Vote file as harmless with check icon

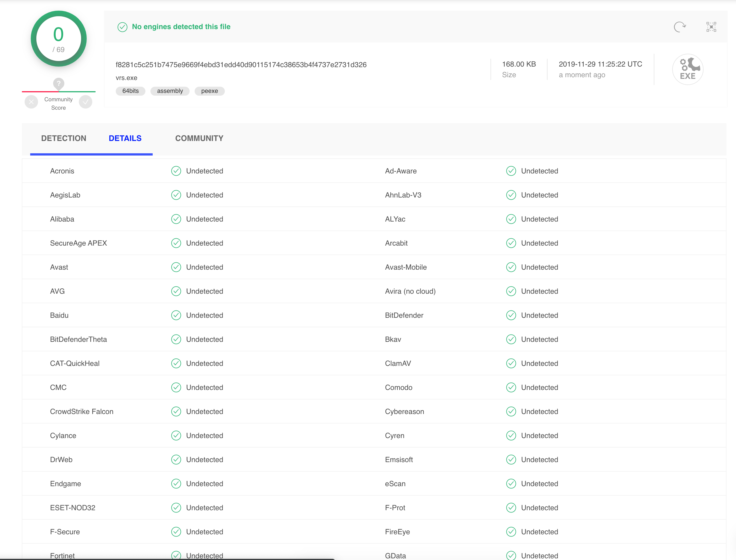pyautogui.click(x=86, y=102)
